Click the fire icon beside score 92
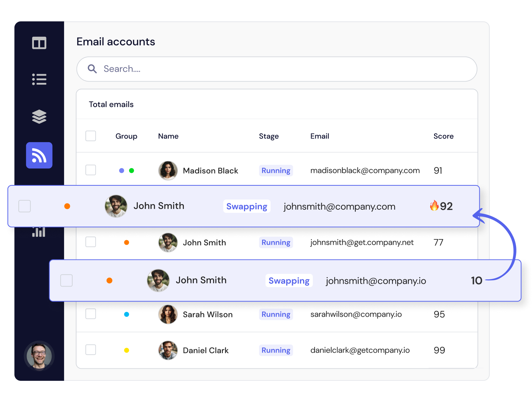 [434, 206]
